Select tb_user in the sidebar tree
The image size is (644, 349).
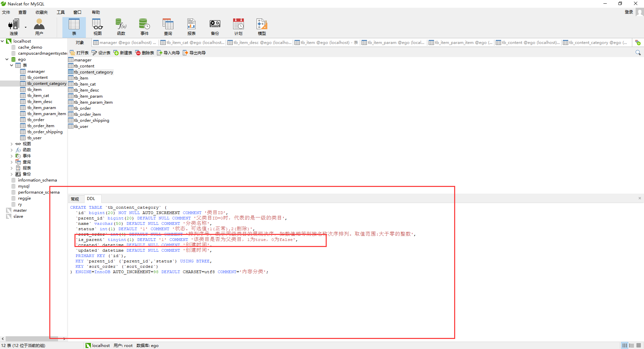tap(34, 138)
